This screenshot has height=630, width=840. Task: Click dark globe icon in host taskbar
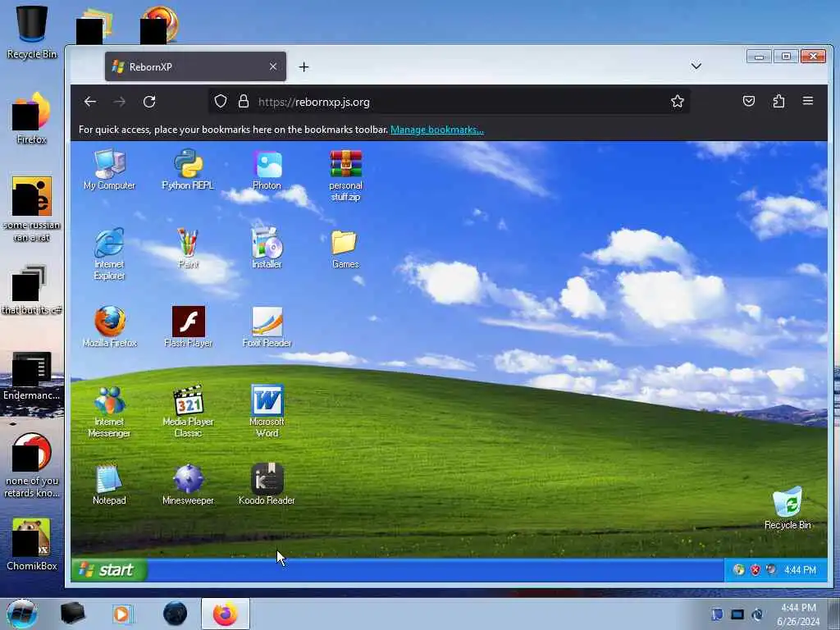click(x=176, y=614)
